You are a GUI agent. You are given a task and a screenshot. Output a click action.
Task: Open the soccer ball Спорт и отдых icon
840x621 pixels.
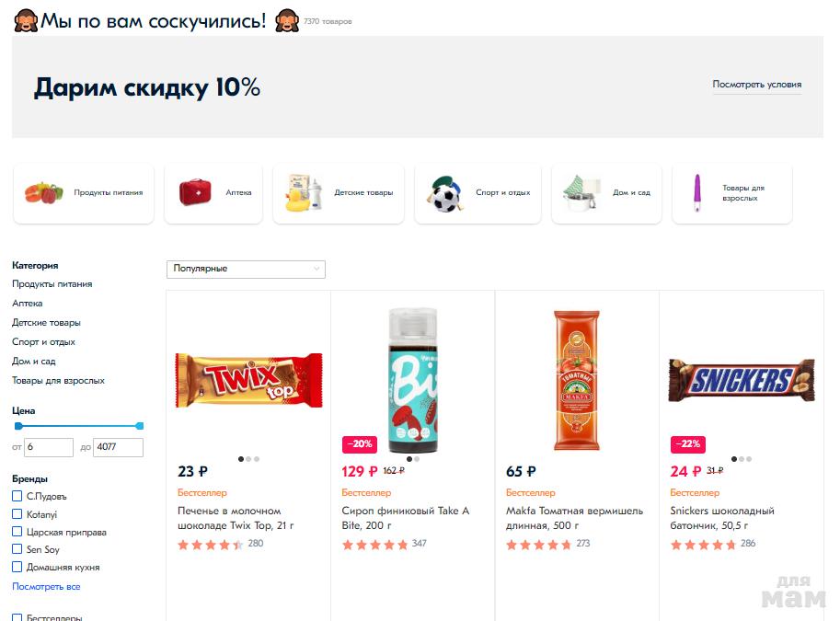point(444,193)
